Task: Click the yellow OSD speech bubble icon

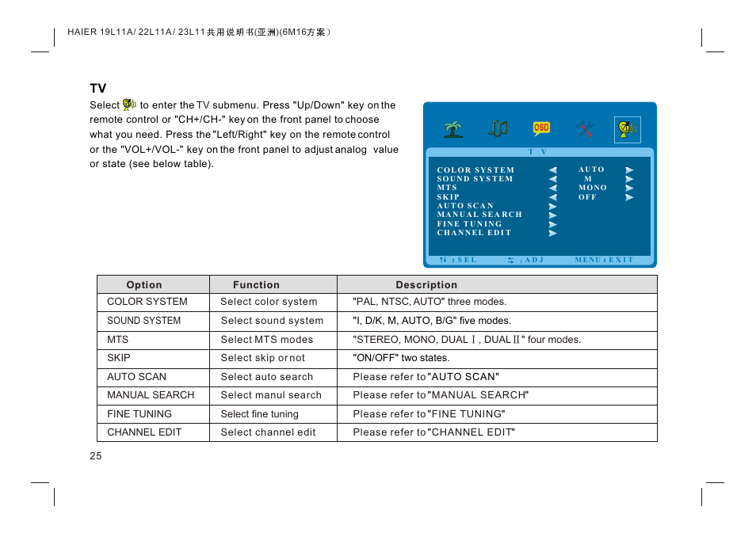Action: tap(541, 128)
